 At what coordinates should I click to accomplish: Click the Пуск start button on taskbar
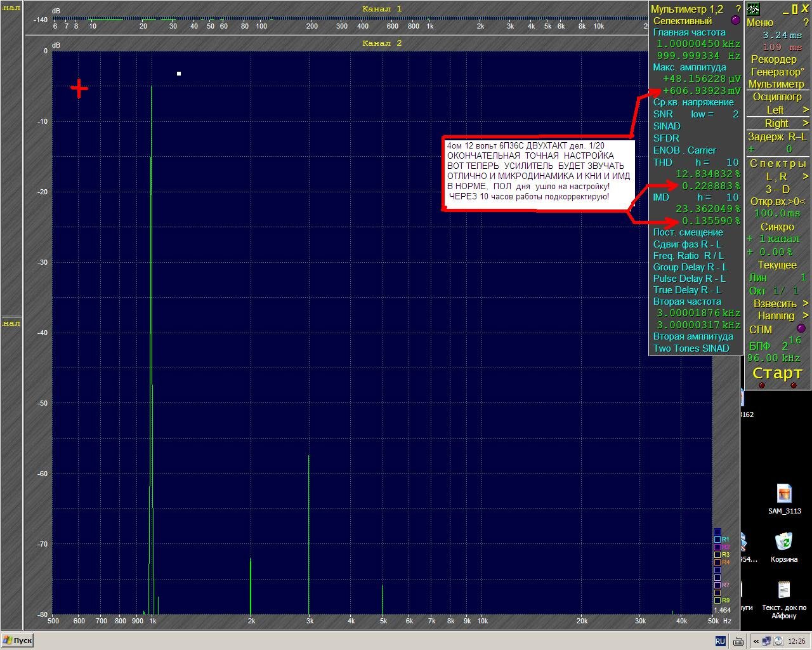(17, 640)
